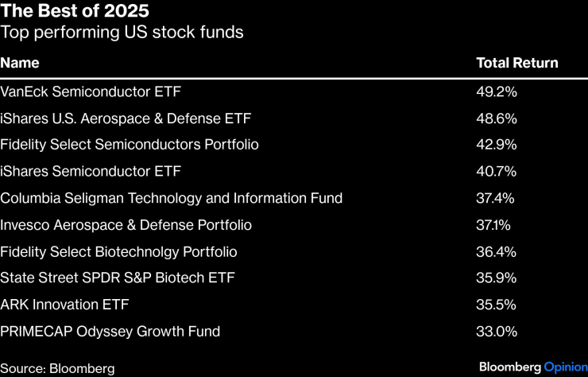Select Fidelity Select Semiconductors Portfolio
The width and height of the screenshot is (588, 377).
click(130, 145)
